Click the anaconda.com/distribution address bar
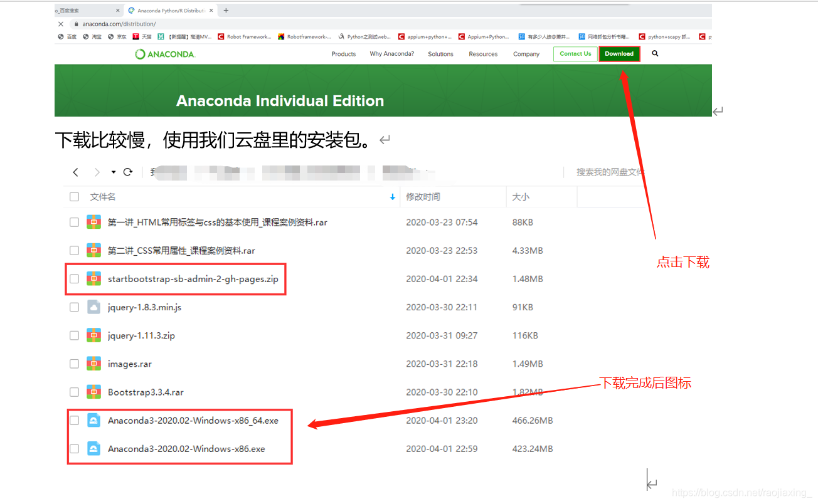The height and width of the screenshot is (504, 818). click(119, 24)
